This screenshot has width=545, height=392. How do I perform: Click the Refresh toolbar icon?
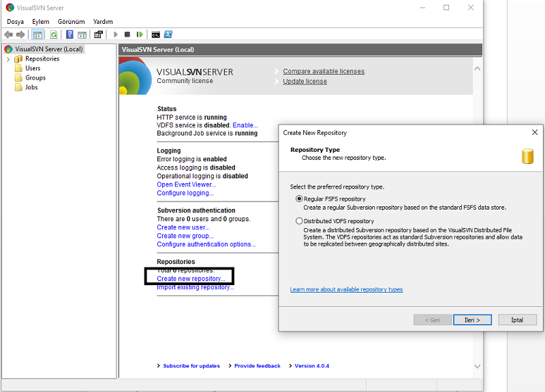pos(54,34)
